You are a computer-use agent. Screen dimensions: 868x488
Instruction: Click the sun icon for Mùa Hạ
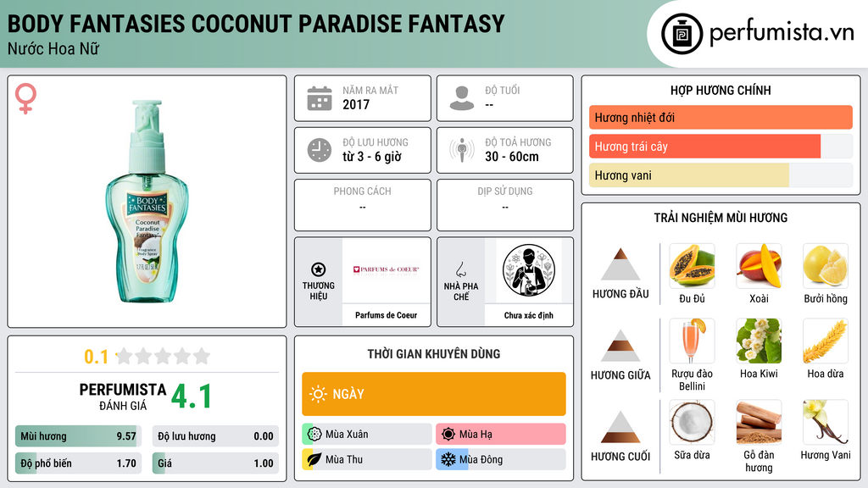(x=448, y=435)
